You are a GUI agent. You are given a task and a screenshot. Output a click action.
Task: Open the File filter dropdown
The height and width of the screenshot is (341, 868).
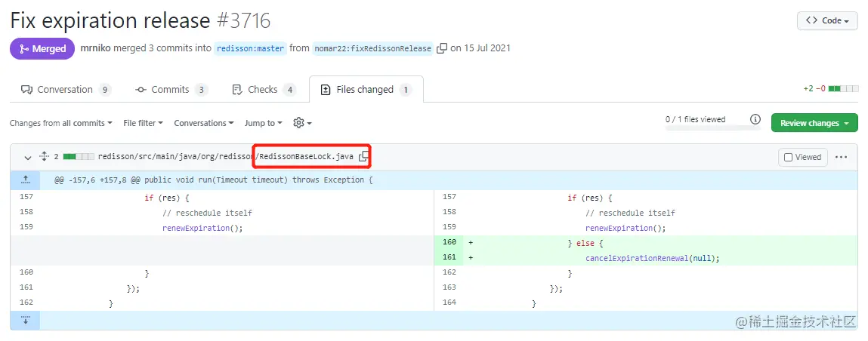(143, 123)
